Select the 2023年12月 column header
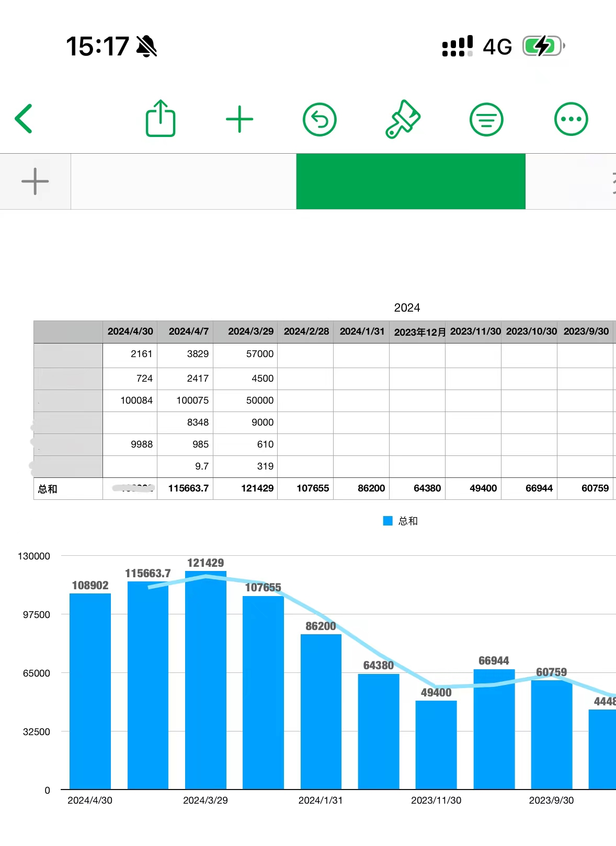616x846 pixels. click(417, 331)
